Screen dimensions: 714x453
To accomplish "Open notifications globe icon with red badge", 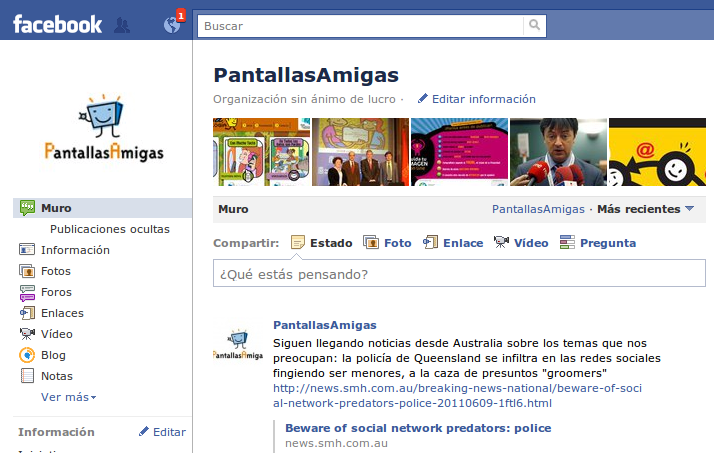I will point(173,24).
